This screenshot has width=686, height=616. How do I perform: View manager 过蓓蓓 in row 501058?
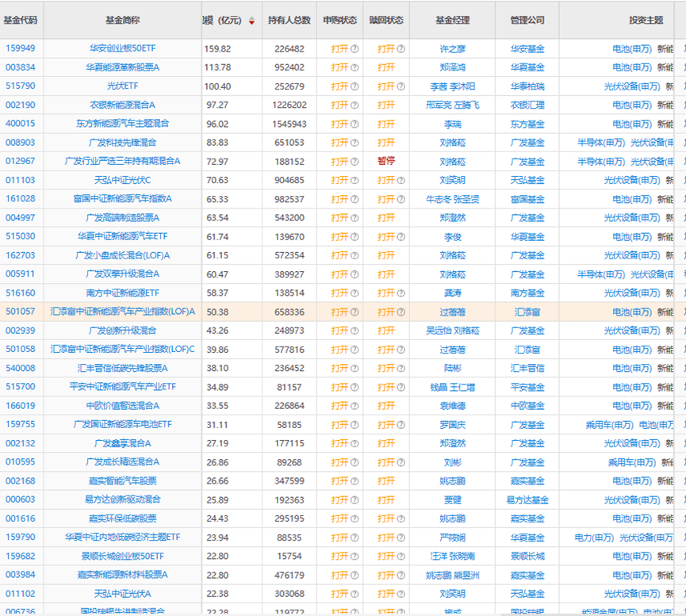(453, 350)
